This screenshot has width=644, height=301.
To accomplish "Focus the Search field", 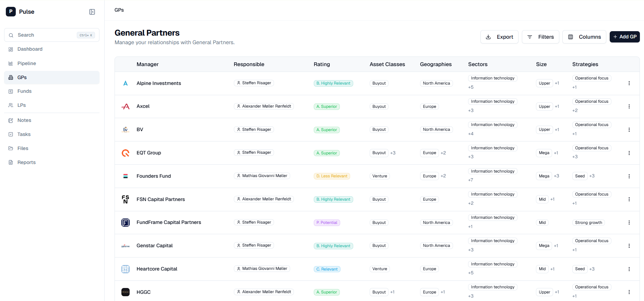I will click(x=52, y=35).
